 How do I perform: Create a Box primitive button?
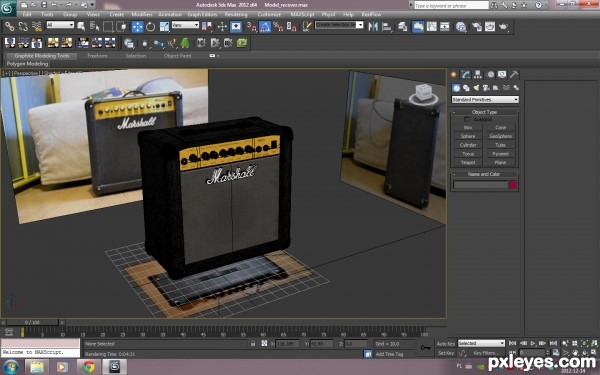click(x=468, y=127)
